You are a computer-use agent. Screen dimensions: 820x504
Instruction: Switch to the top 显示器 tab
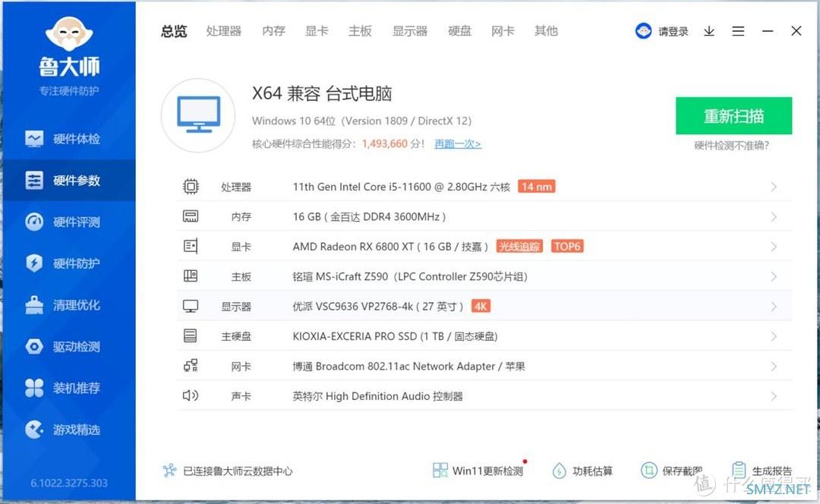pos(410,31)
